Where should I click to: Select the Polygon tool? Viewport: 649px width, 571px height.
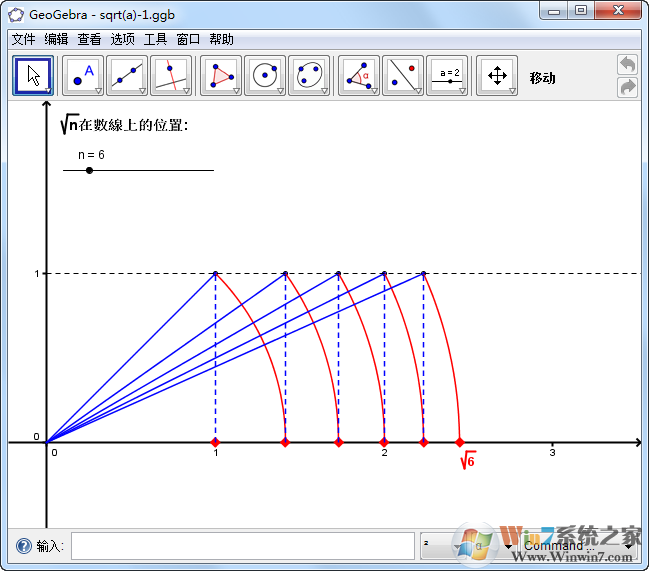pos(221,76)
